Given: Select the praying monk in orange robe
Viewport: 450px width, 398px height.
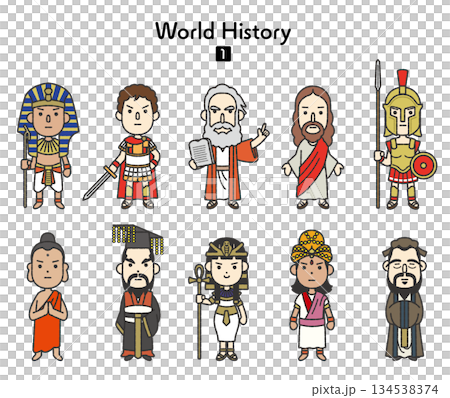Looking at the screenshot, I should pyautogui.click(x=48, y=297).
